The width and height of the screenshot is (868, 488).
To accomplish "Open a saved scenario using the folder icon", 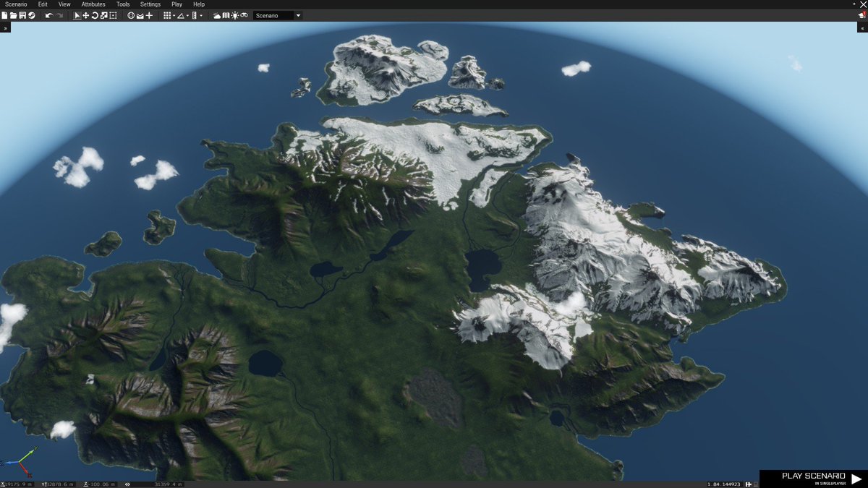I will (12, 14).
